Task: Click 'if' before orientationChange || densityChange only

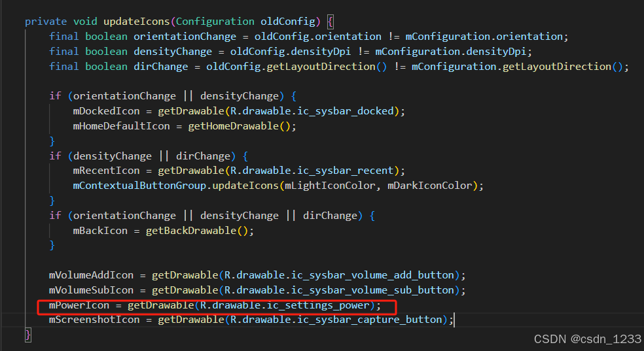Action: 54,96
